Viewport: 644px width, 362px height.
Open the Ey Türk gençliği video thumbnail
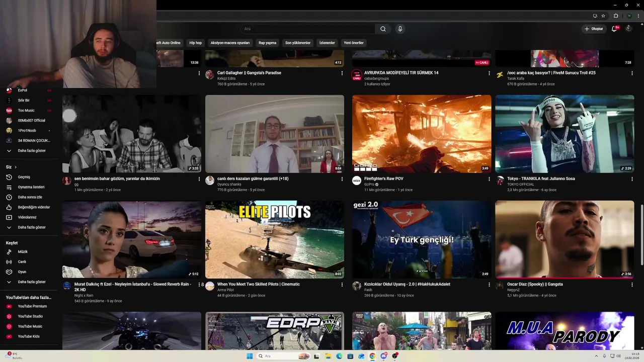[422, 240]
